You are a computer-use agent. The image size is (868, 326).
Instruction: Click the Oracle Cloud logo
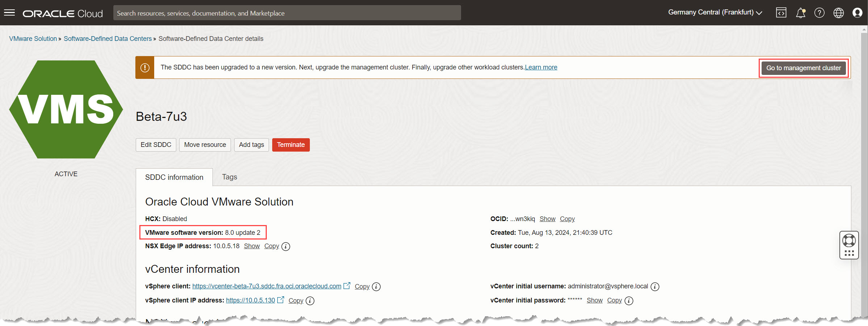click(63, 13)
